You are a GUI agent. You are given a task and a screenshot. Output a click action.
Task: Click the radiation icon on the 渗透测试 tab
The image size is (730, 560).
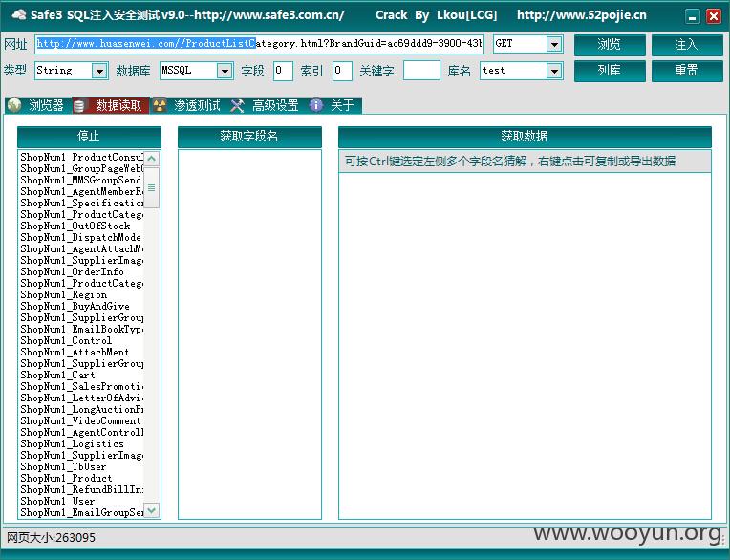160,106
